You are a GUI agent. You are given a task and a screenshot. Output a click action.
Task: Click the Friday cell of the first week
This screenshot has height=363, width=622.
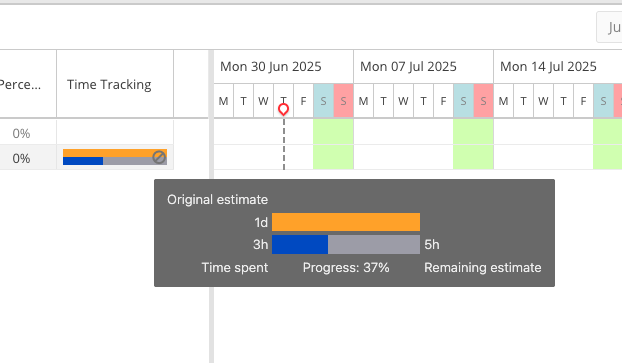coord(303,101)
